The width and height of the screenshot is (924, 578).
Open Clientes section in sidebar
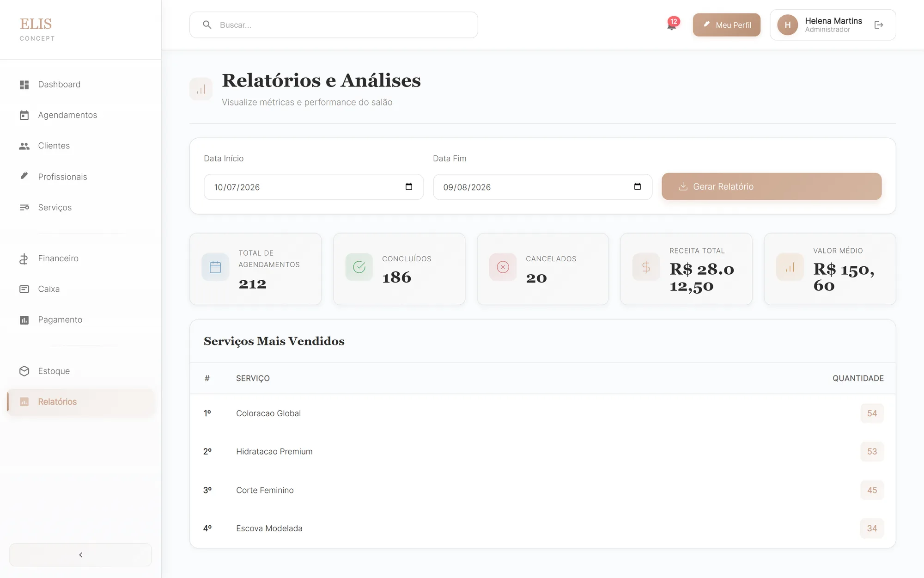[x=80, y=146]
